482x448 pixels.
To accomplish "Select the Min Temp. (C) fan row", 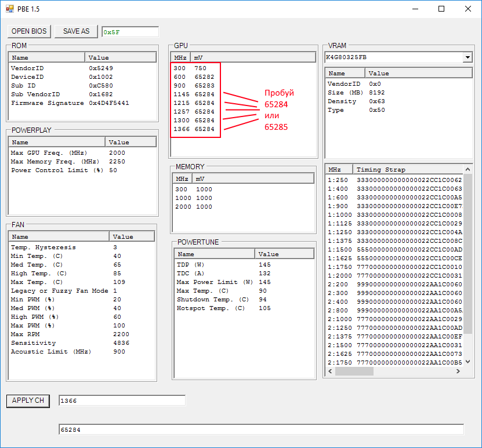I will (x=82, y=256).
